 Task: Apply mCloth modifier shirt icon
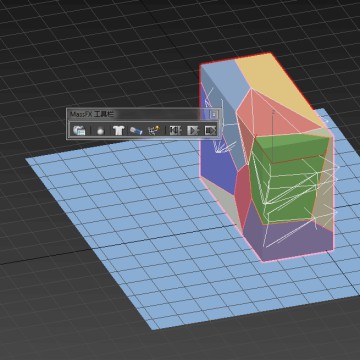(118, 130)
